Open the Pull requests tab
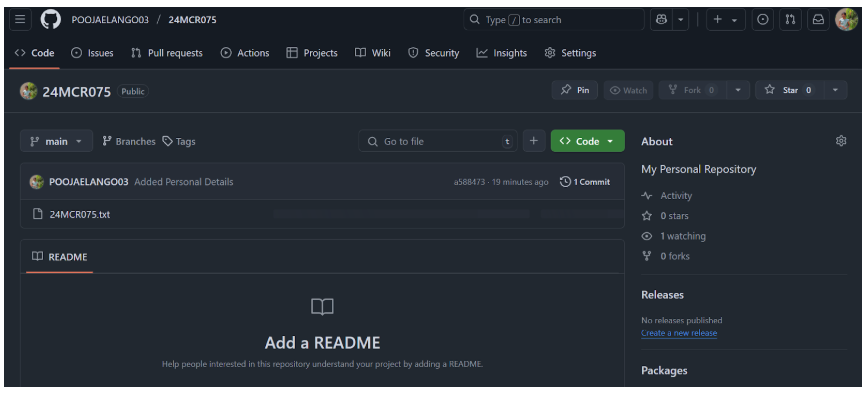The image size is (868, 394). (167, 53)
